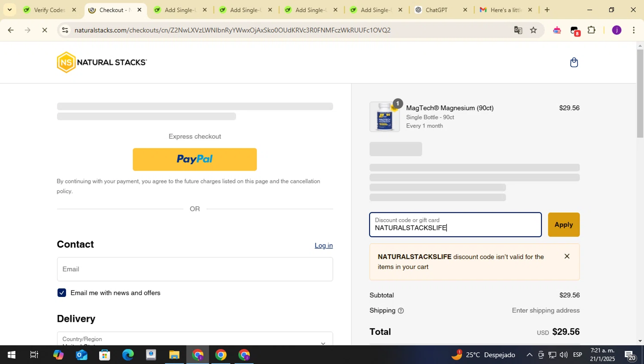This screenshot has width=644, height=364.
Task: View site information icon in address bar
Action: point(65,30)
